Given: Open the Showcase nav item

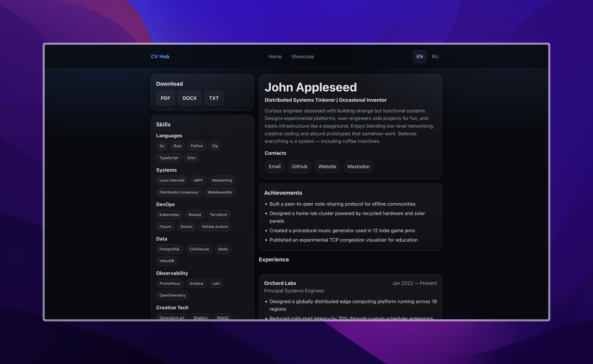Looking at the screenshot, I should tap(303, 57).
